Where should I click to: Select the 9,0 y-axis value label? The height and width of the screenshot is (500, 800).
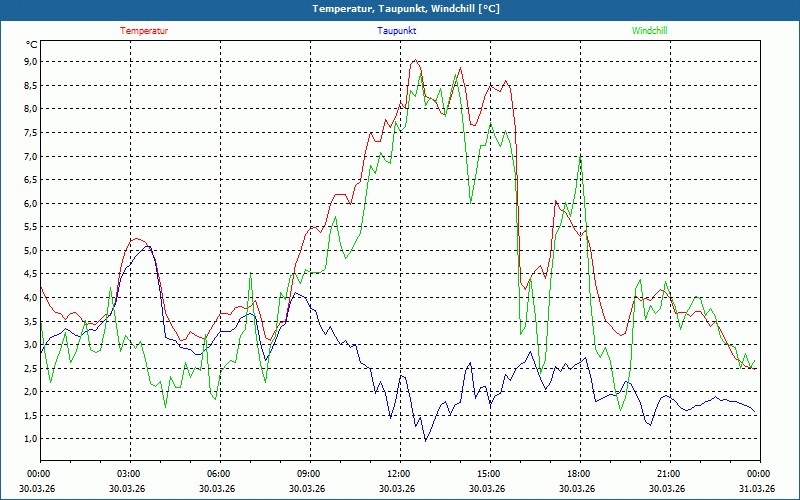pyautogui.click(x=30, y=61)
